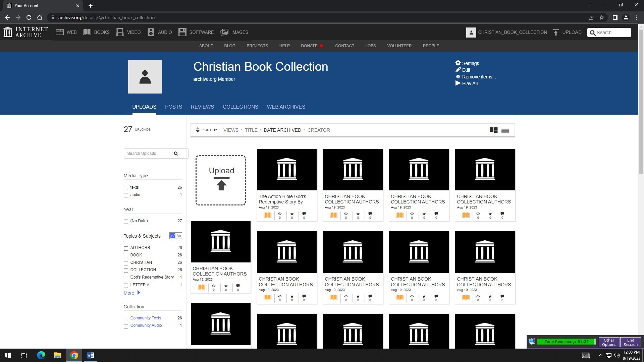Viewport: 644px width, 362px height.
Task: Check the COLLECTION topic filter
Action: coord(126,270)
